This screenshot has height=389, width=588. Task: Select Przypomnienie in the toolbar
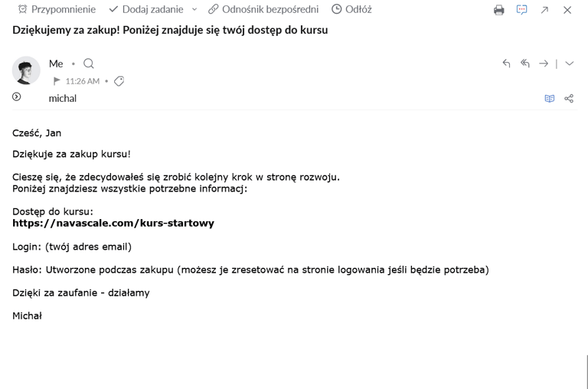click(57, 9)
